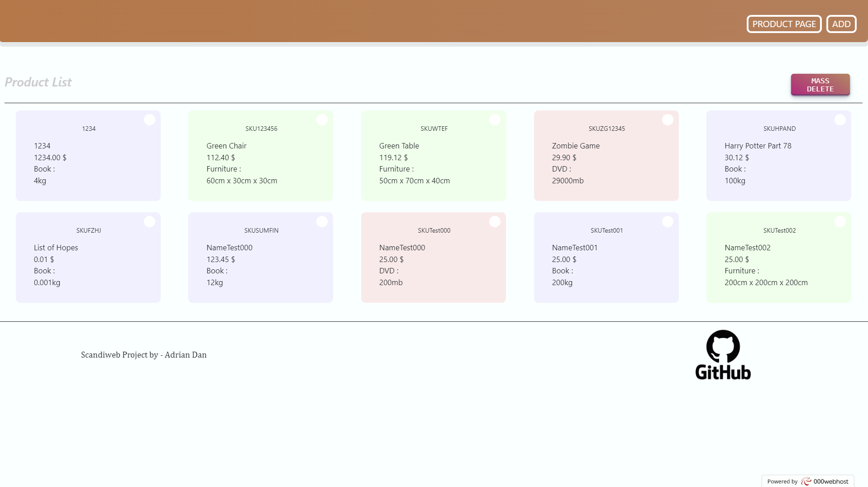Screen dimensions: 868x487
Task: Click the SKUWTEF SKU label
Action: (434, 129)
